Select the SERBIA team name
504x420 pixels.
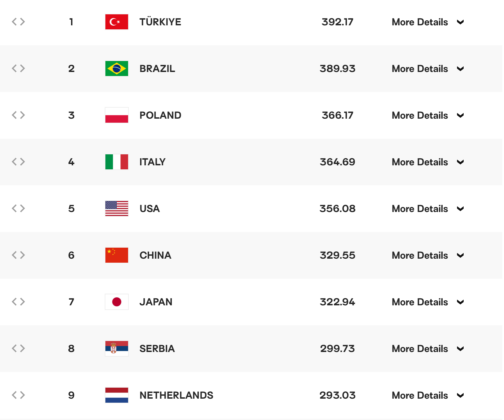click(x=157, y=349)
